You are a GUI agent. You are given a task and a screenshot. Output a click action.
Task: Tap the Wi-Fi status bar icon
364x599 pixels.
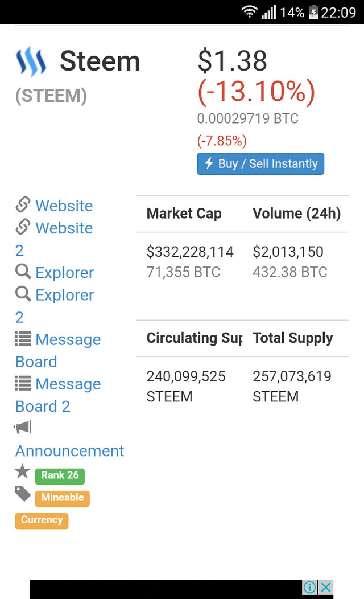pyautogui.click(x=250, y=12)
